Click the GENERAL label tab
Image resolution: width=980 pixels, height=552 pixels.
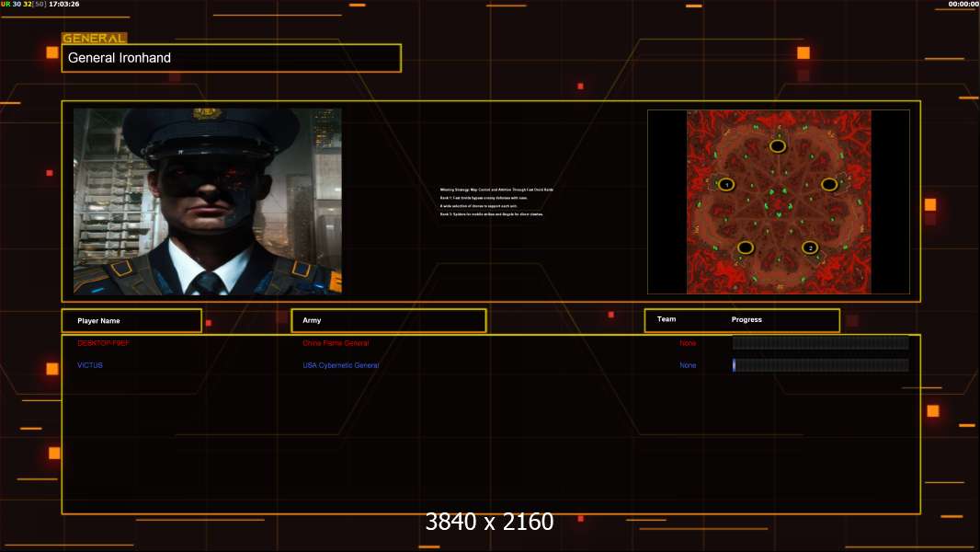coord(95,38)
